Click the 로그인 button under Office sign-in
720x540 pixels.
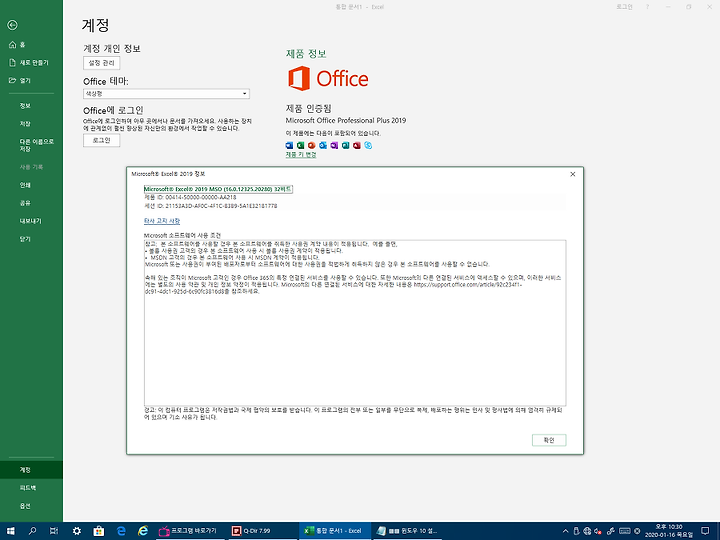[101, 140]
